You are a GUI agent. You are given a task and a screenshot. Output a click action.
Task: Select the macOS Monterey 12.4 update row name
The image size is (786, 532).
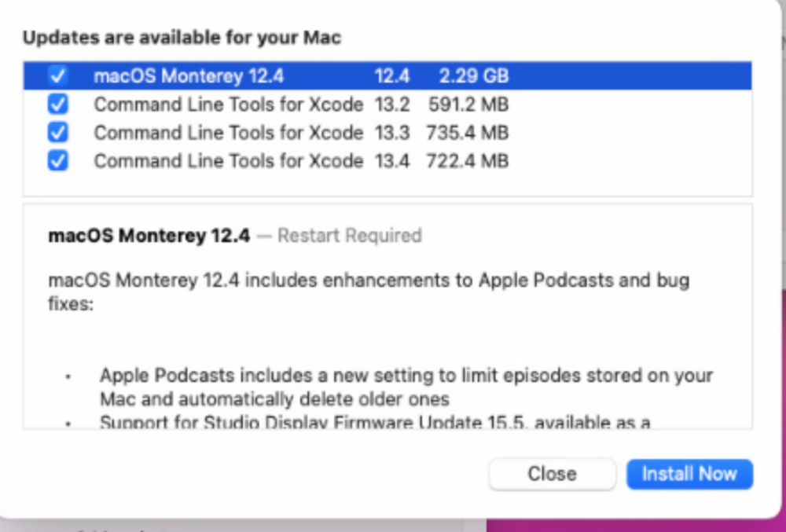coord(189,76)
